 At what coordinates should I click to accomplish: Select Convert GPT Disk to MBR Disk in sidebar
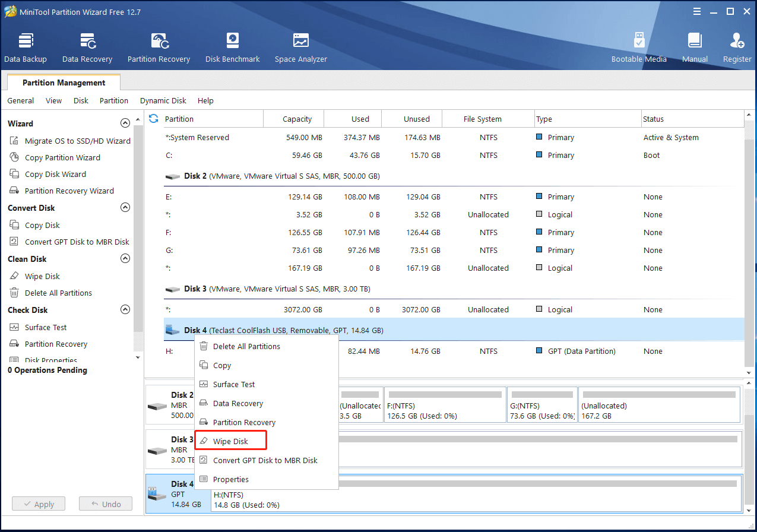(69, 242)
